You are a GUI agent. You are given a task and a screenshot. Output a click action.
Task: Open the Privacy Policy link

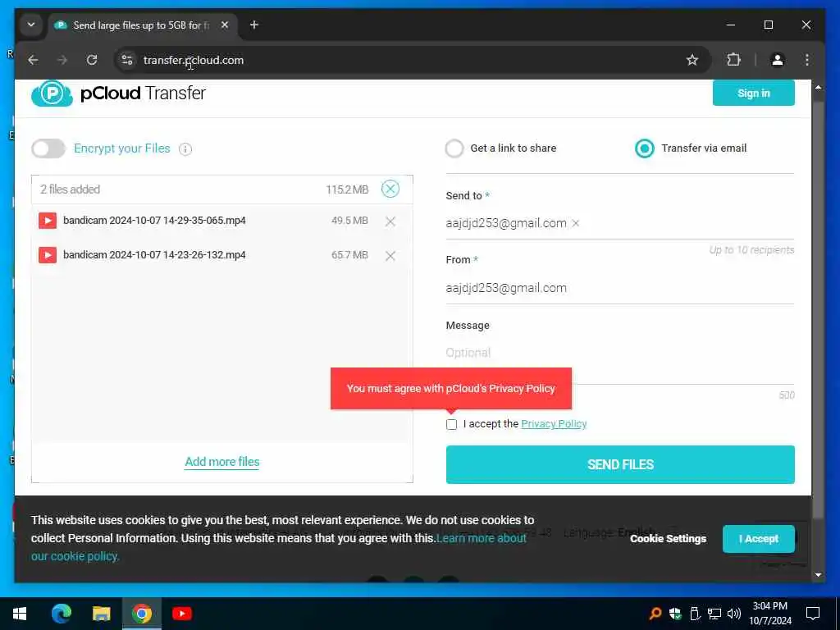click(554, 424)
